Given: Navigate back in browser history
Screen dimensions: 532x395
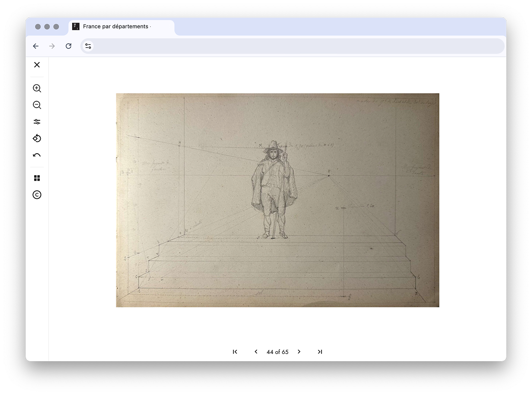Looking at the screenshot, I should tap(36, 46).
